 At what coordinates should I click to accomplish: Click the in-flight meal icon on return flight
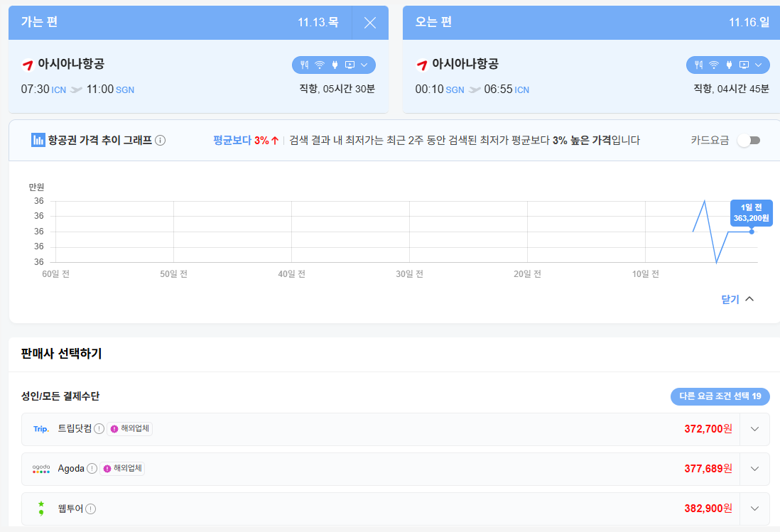pyautogui.click(x=698, y=65)
